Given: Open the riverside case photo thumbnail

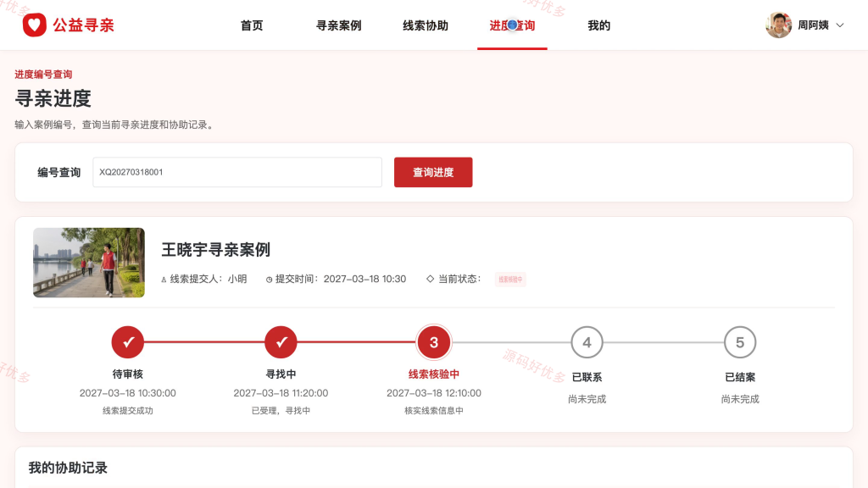Looking at the screenshot, I should (88, 263).
